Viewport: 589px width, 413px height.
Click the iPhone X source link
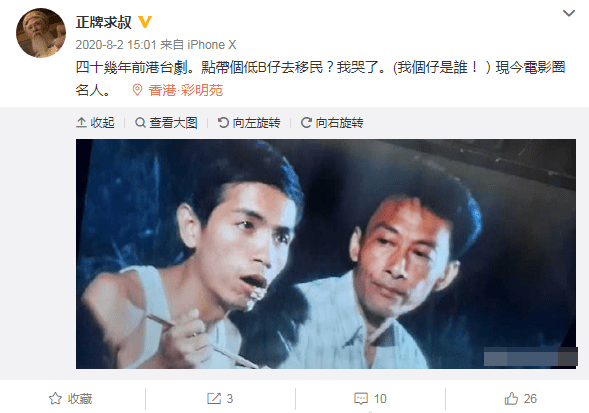tap(211, 45)
